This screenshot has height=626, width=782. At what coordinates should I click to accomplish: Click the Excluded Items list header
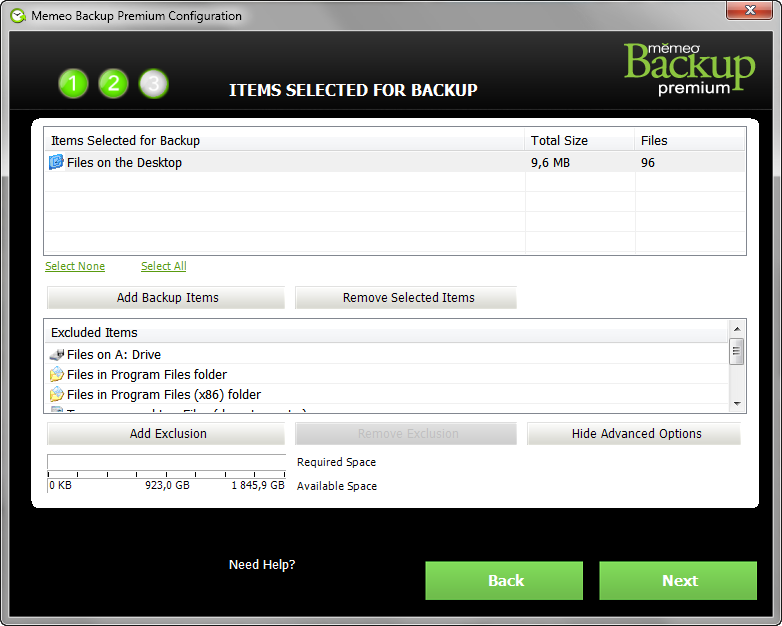(x=387, y=332)
